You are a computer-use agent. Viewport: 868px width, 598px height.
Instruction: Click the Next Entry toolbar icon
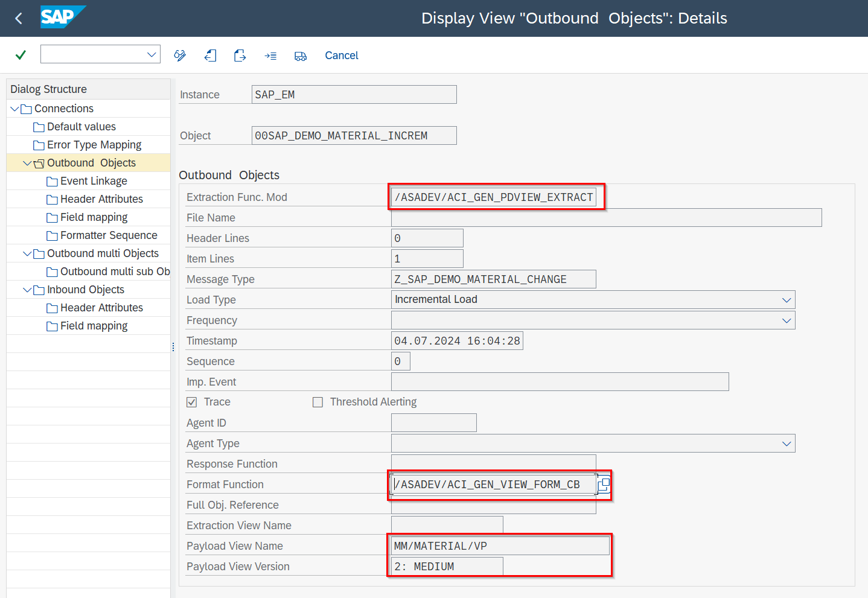pos(240,56)
